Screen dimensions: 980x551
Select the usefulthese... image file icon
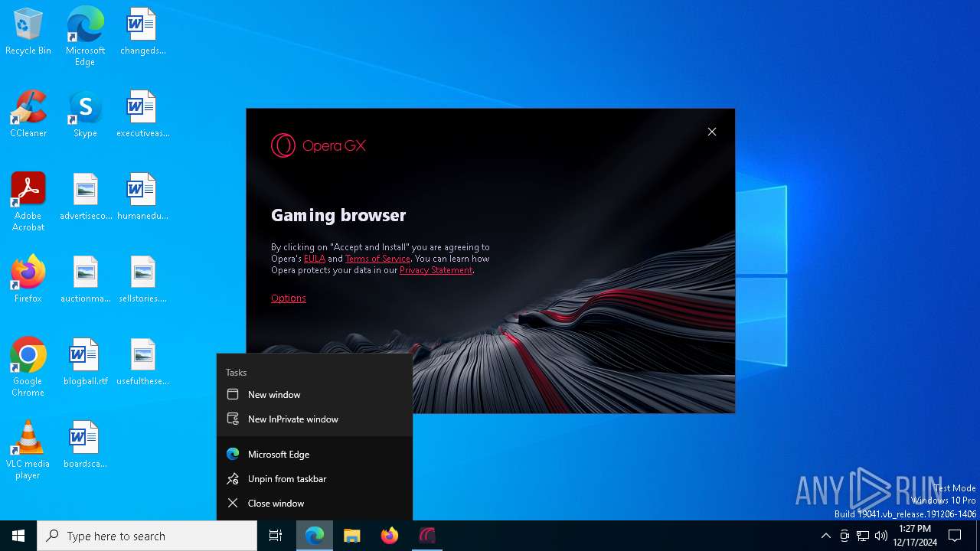click(x=142, y=363)
